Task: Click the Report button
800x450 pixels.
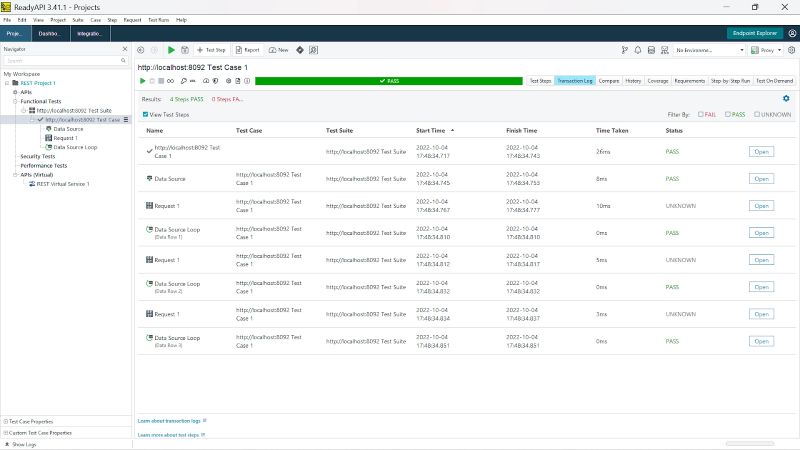Action: click(x=247, y=50)
